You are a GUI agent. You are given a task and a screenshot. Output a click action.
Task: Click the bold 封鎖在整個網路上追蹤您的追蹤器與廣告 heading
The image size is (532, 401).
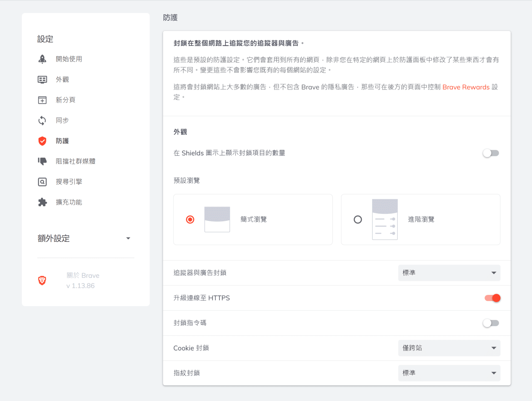[239, 43]
